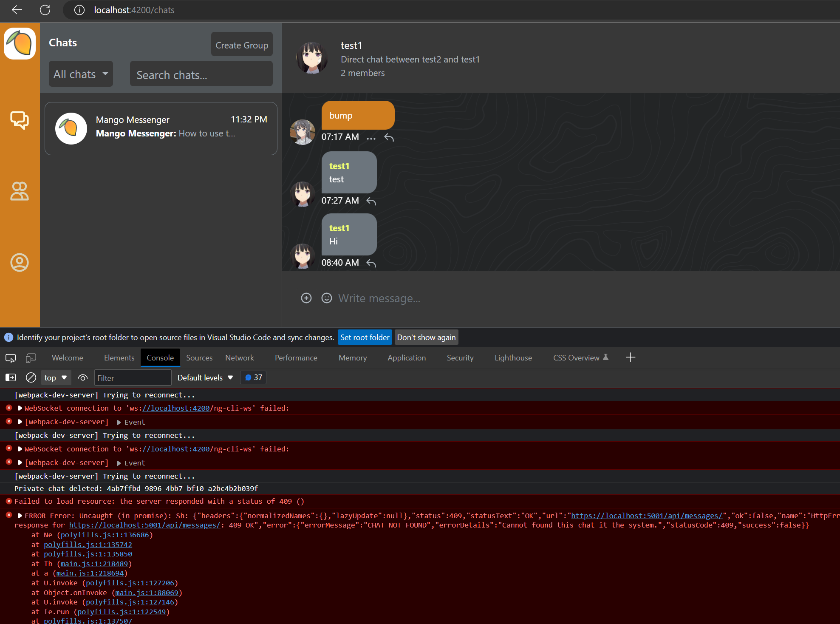The width and height of the screenshot is (840, 624).
Task: Switch to the Network tab
Action: [x=240, y=358]
